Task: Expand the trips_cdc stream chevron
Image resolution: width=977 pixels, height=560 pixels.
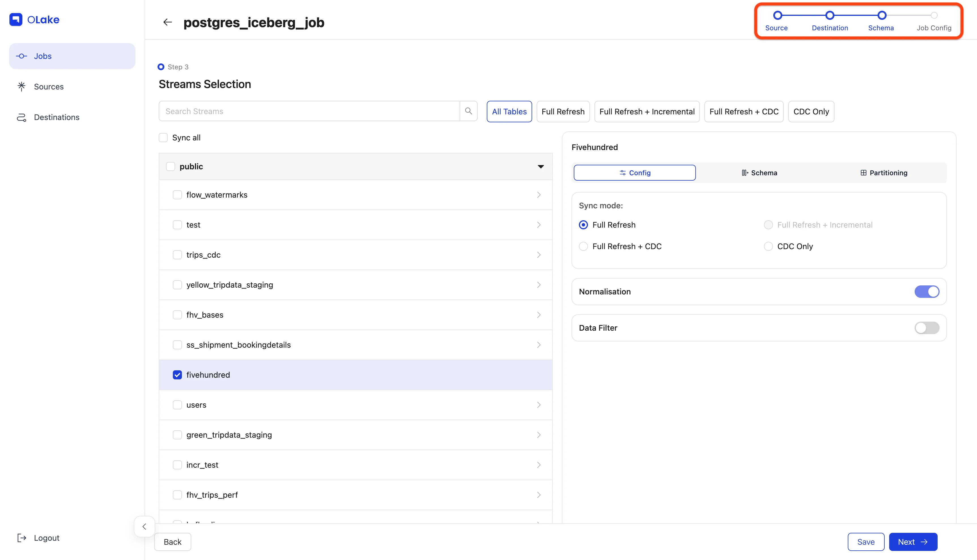Action: [539, 255]
